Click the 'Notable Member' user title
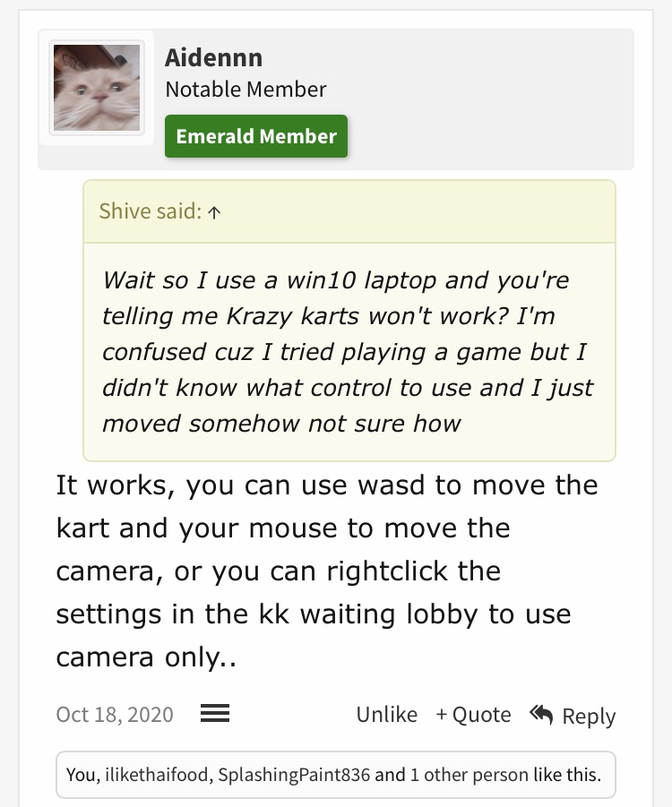This screenshot has height=807, width=672. click(246, 90)
